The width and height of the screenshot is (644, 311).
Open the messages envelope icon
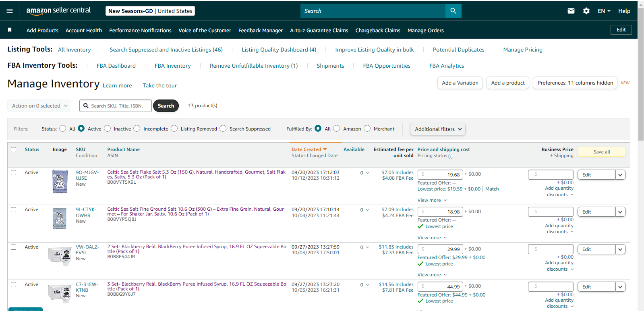(x=571, y=11)
